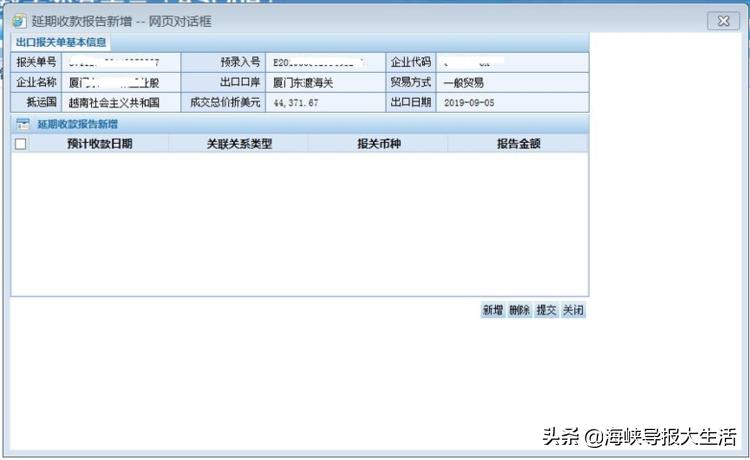The image size is (750, 460).
Task: Close the dialog with the X button
Action: tap(723, 21)
